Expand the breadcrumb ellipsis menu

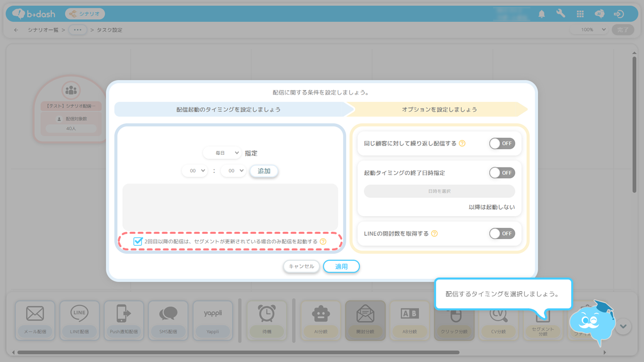tap(77, 30)
